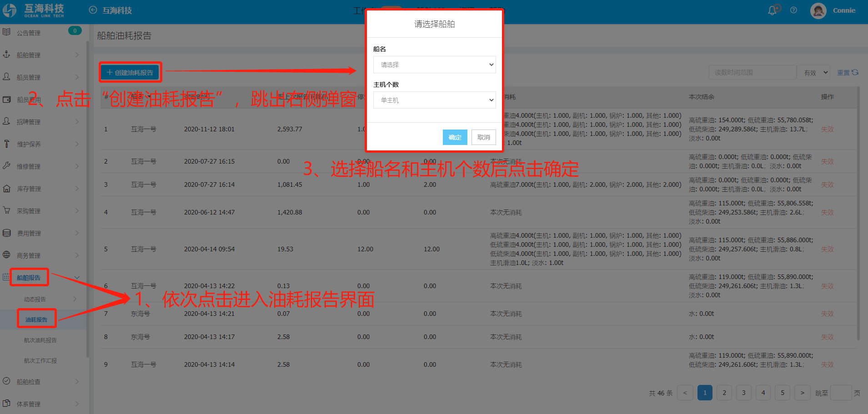Viewport: 868px width, 414px height.
Task: Click the house icon for 库存管理
Action: (x=6, y=188)
